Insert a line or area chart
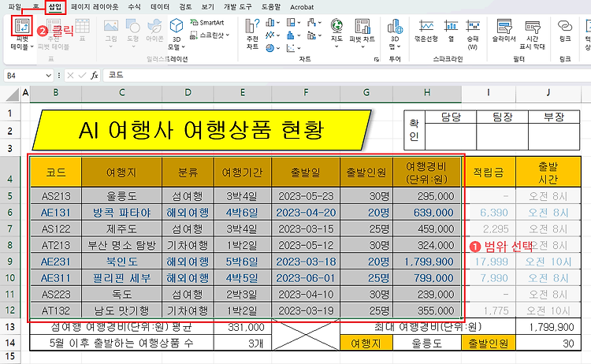This screenshot has width=591, height=364. tap(269, 35)
